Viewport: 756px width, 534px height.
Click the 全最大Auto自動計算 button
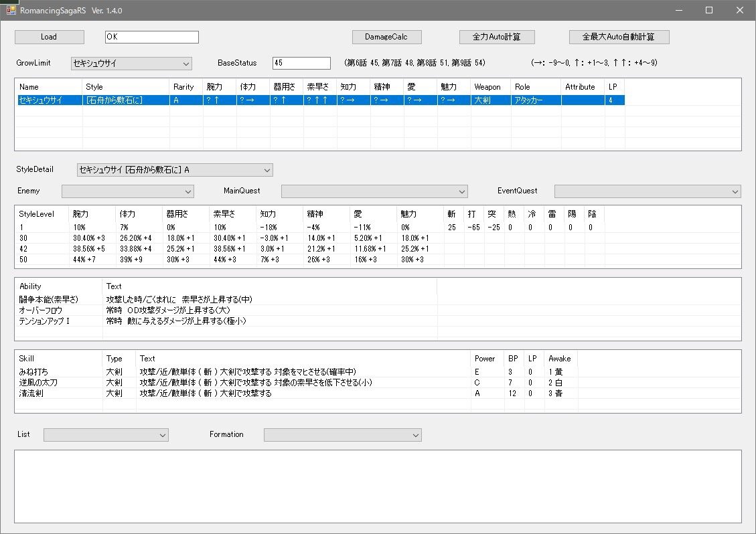coord(619,37)
